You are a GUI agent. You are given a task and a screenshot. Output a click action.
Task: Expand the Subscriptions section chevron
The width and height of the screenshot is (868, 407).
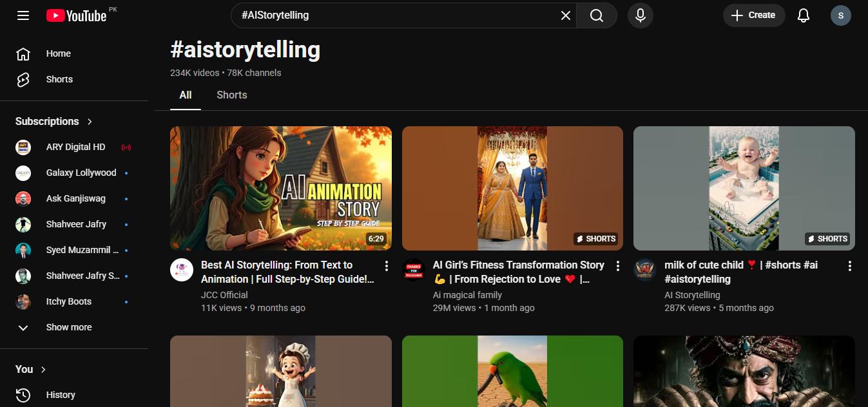[x=90, y=121]
